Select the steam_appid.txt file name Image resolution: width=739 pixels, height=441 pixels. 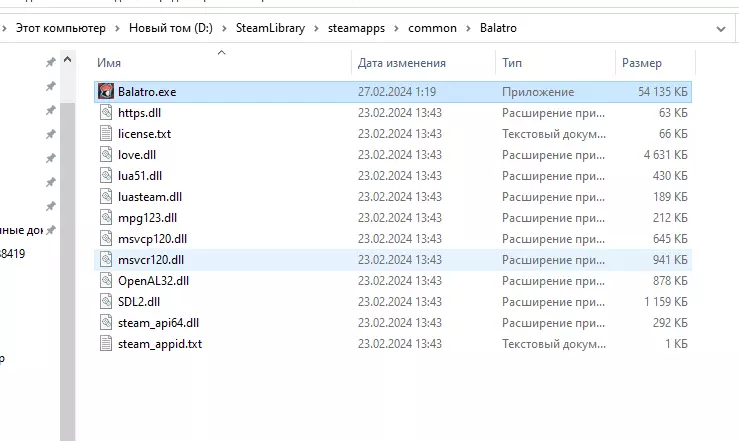click(160, 343)
